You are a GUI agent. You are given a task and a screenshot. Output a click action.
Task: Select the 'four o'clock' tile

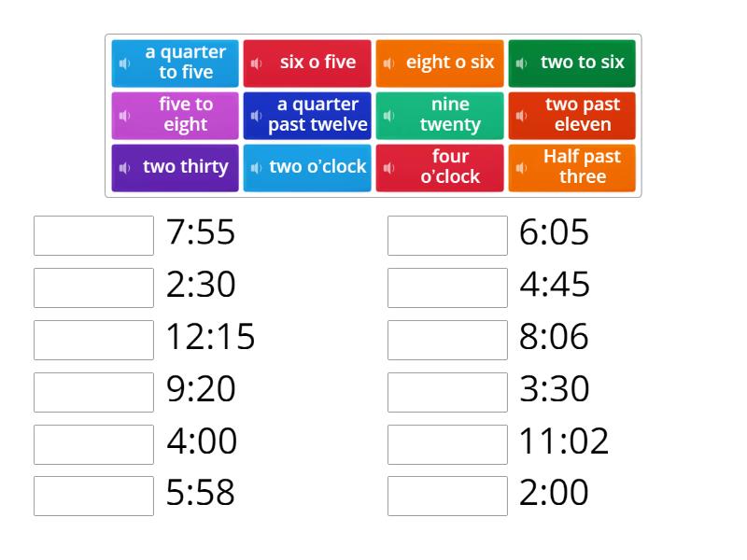point(440,167)
